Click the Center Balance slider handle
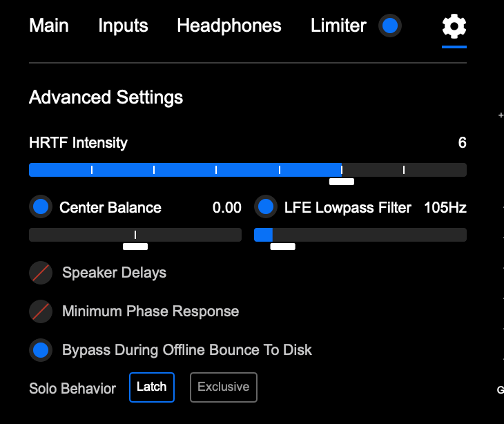This screenshot has width=504, height=424. pos(135,247)
